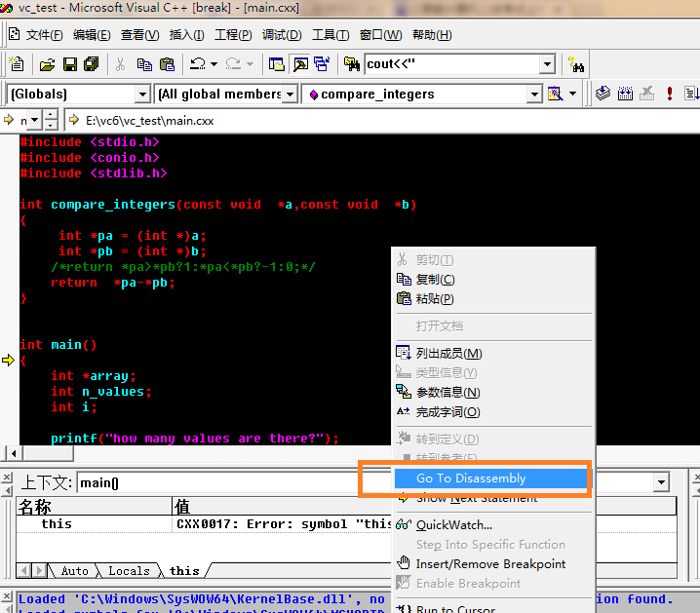Screen dimensions: 700x613
Task: Expand the context 上下文 combo dropdown arrow
Action: pos(661,482)
